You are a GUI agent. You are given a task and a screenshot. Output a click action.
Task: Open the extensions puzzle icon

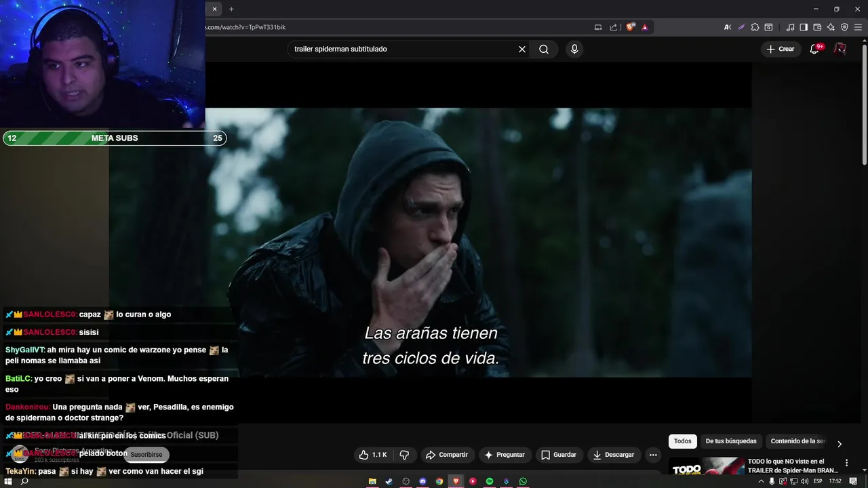(755, 27)
